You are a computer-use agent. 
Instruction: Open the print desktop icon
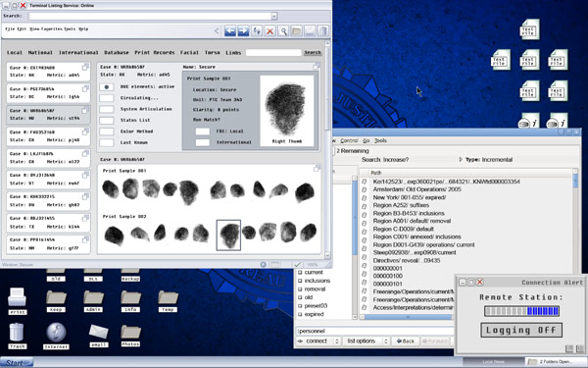point(18,301)
